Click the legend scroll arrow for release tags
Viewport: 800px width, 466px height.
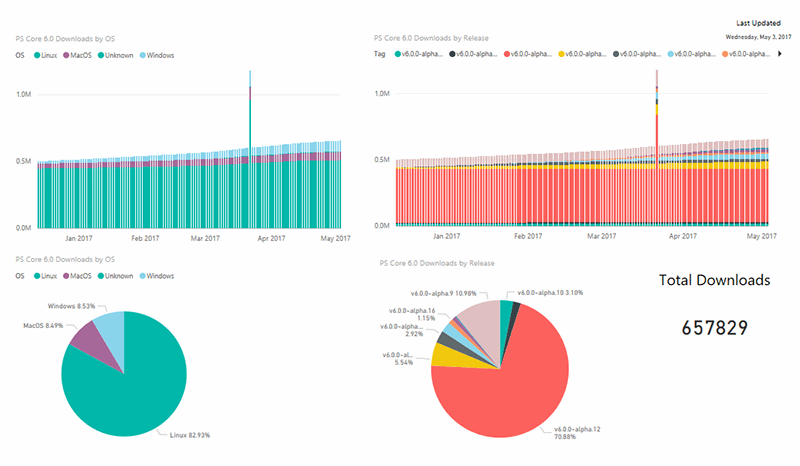(x=780, y=54)
